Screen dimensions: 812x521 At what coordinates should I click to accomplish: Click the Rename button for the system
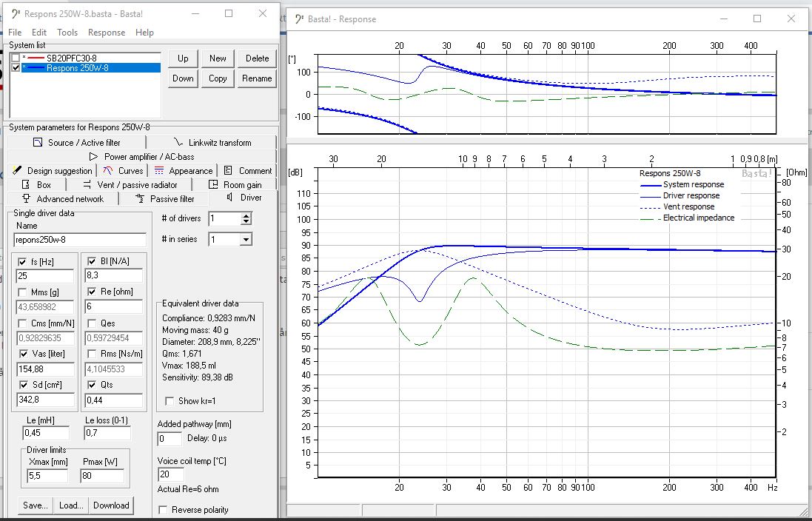click(x=257, y=78)
